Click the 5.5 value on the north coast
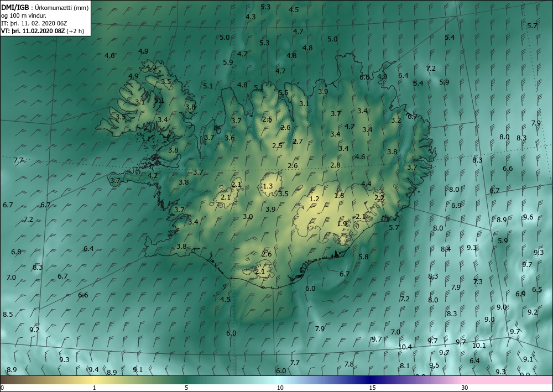Viewport: 553px width, 392px height. 283,93
